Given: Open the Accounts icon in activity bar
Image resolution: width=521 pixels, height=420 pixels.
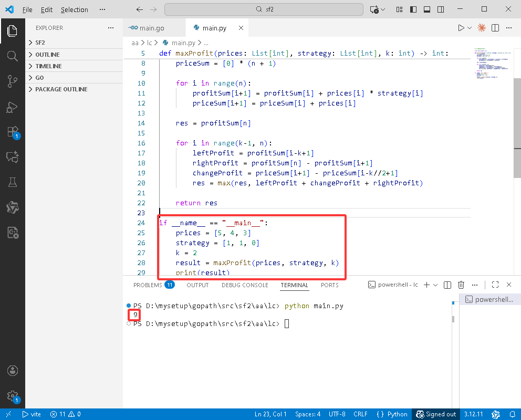Looking at the screenshot, I should [x=12, y=370].
